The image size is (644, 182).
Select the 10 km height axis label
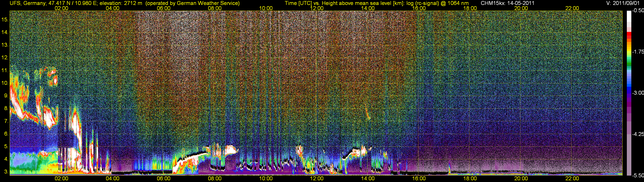5,83
